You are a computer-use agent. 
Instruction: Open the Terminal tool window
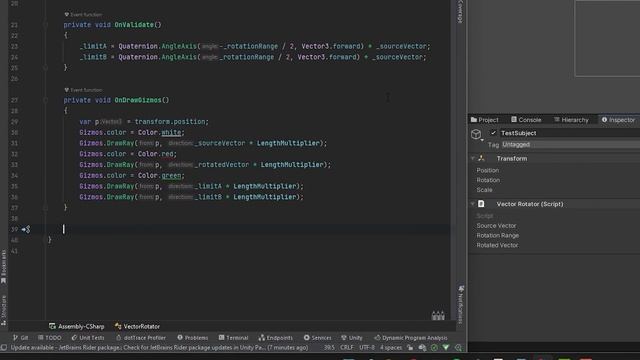pyautogui.click(x=233, y=338)
